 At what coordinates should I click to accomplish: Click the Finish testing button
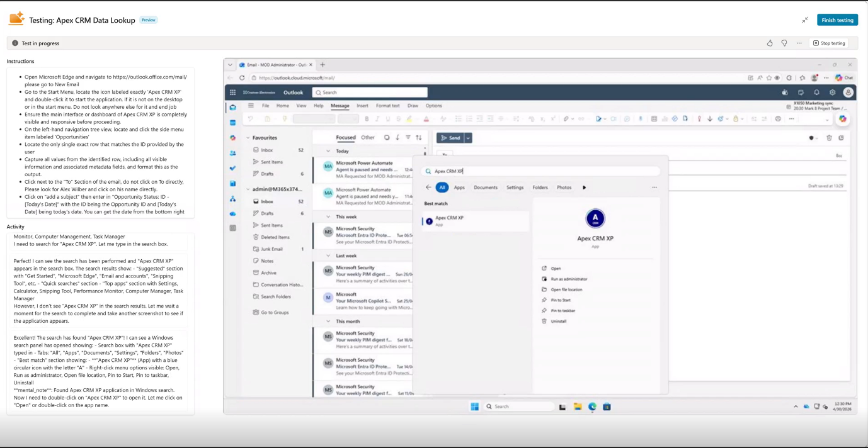837,20
